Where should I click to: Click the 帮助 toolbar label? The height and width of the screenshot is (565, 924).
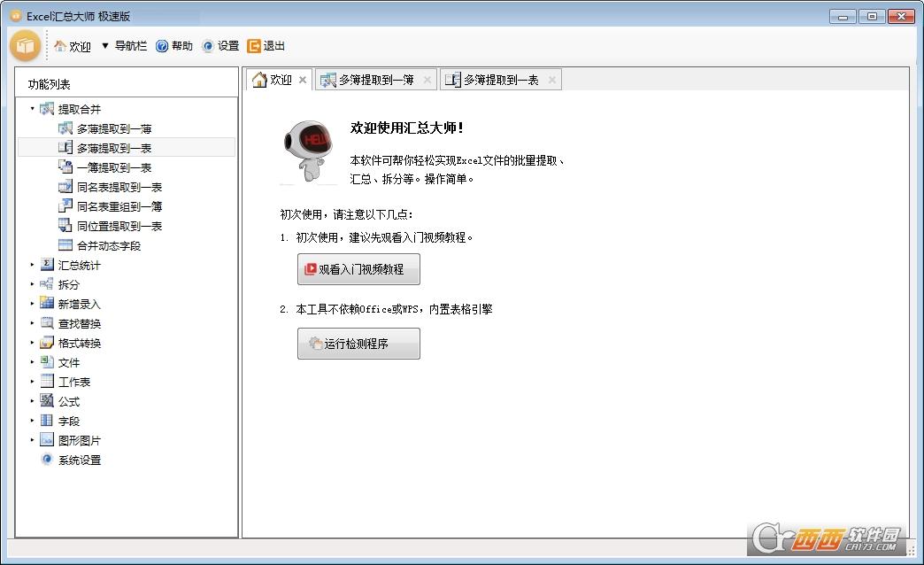pos(182,46)
